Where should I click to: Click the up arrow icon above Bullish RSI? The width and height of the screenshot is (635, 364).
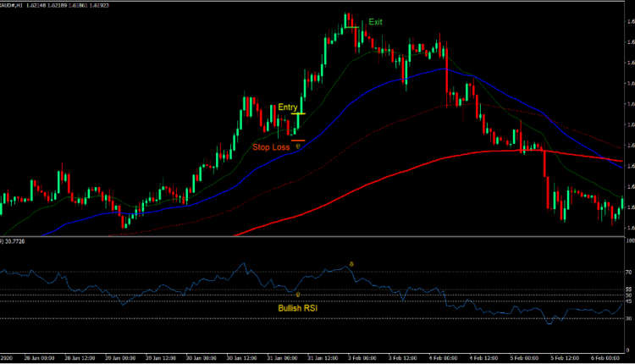tap(297, 295)
